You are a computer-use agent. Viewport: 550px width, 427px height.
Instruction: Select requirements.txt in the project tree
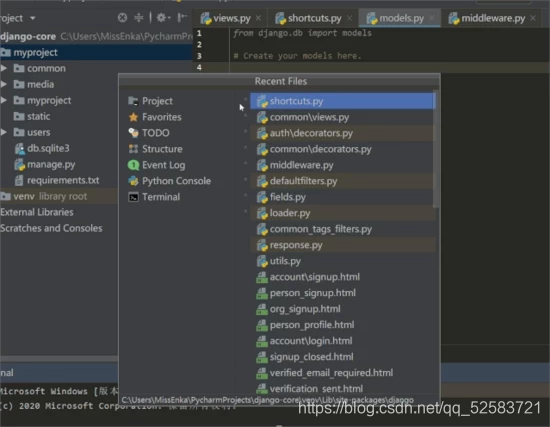tap(57, 180)
